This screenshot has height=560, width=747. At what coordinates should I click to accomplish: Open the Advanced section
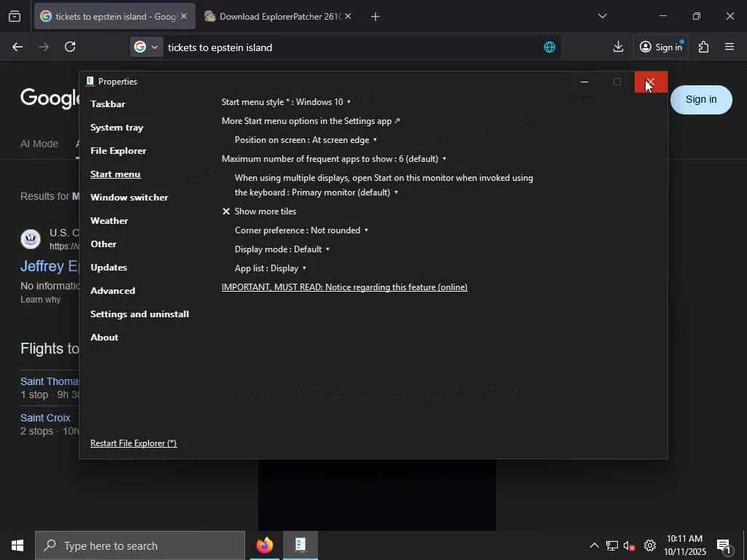(x=112, y=291)
